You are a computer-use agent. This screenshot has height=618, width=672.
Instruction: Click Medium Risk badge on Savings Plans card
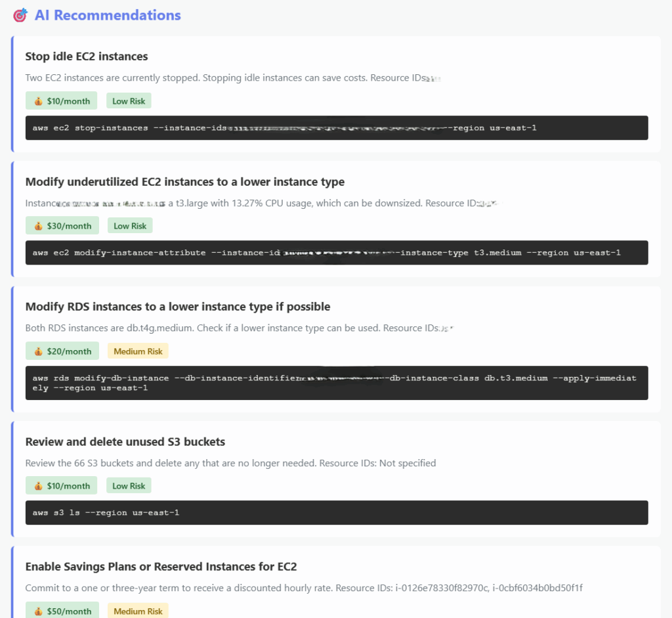coord(138,611)
